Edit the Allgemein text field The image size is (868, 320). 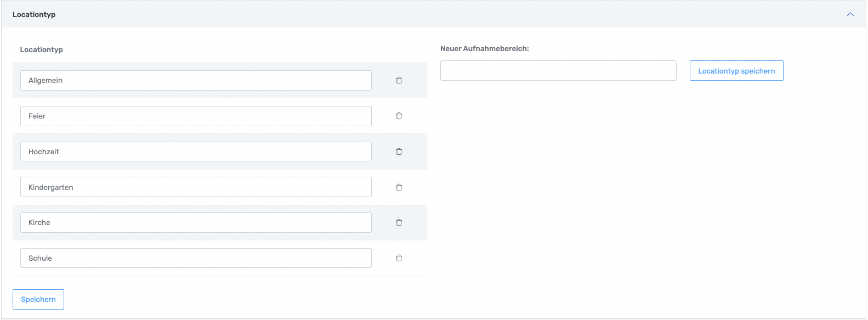tap(196, 80)
